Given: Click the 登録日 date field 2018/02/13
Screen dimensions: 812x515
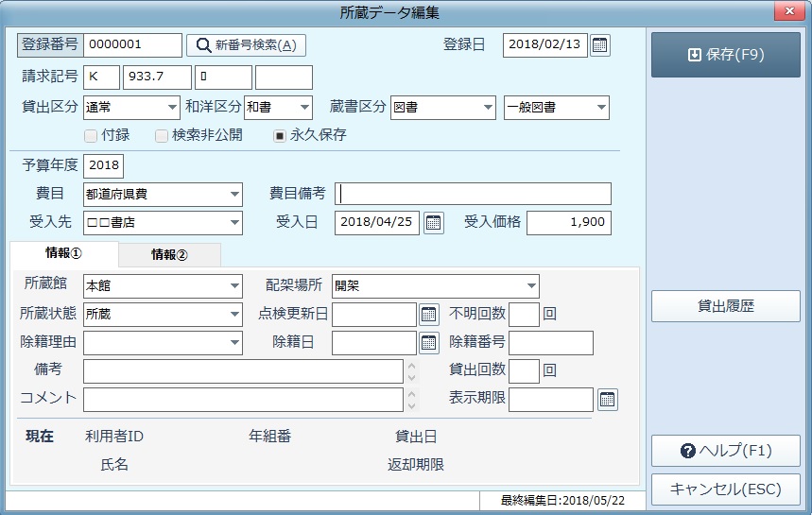Looking at the screenshot, I should (545, 45).
